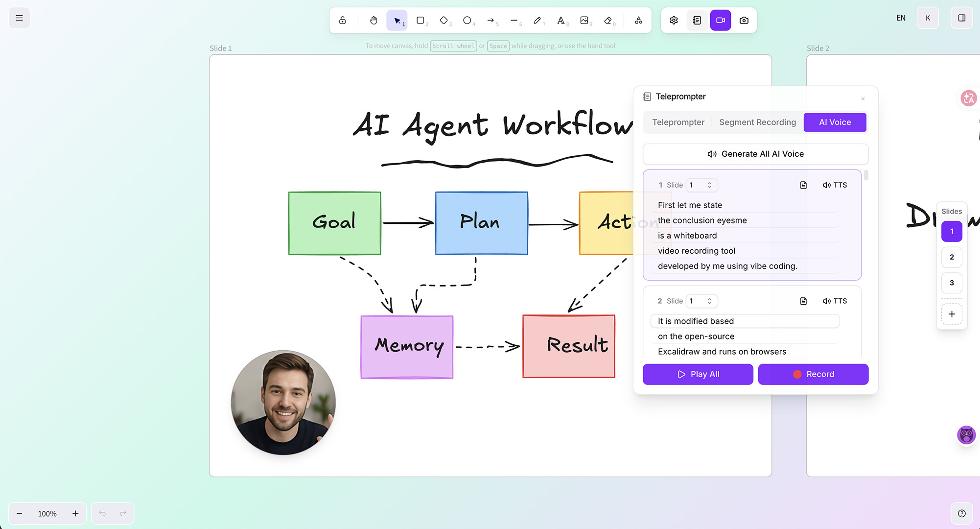Screen dimensions: 980x529
Task: Select the selection arrow tool
Action: (397, 20)
